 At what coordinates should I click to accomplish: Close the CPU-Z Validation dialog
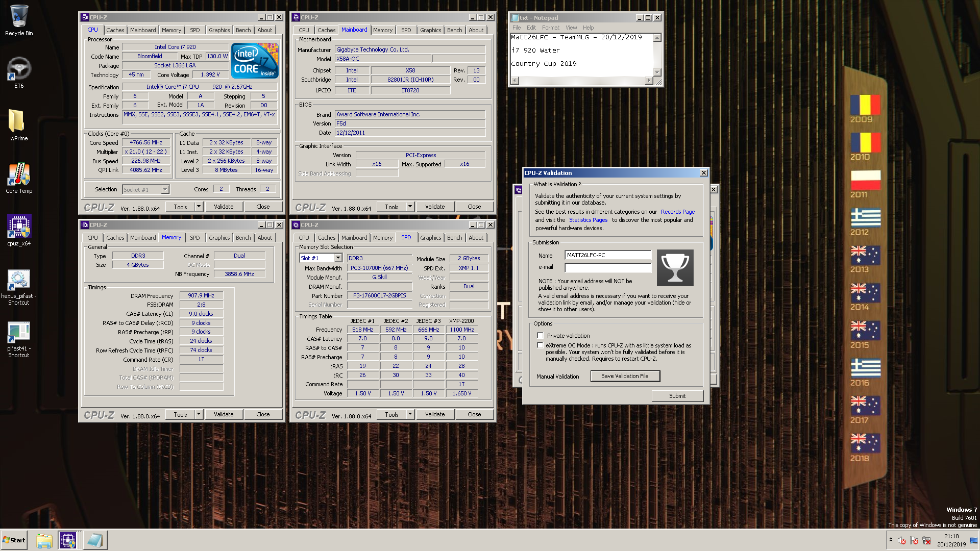[703, 173]
